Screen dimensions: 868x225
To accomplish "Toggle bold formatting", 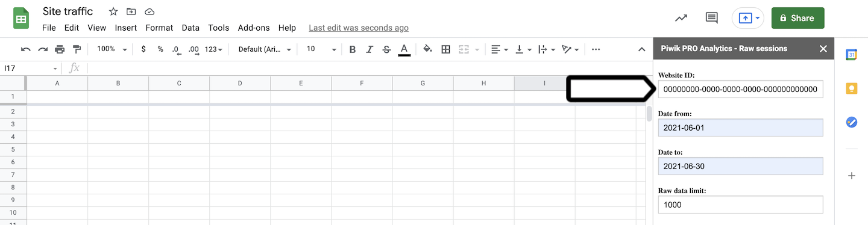I will [x=353, y=49].
